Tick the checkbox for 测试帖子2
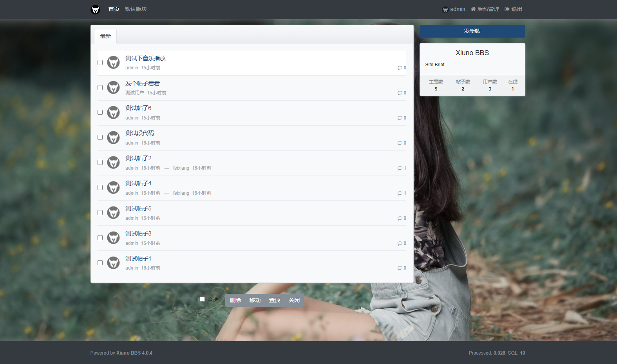This screenshot has width=617, height=364. [x=100, y=162]
